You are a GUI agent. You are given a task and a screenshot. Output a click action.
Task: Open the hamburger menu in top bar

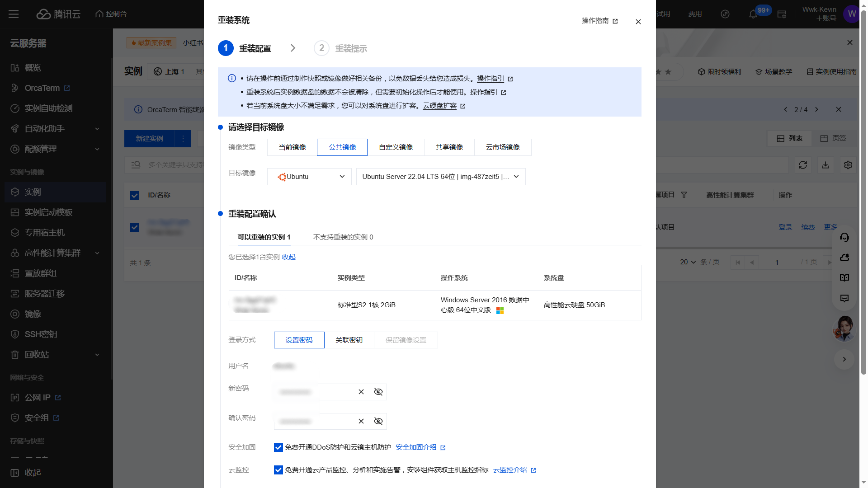point(14,14)
